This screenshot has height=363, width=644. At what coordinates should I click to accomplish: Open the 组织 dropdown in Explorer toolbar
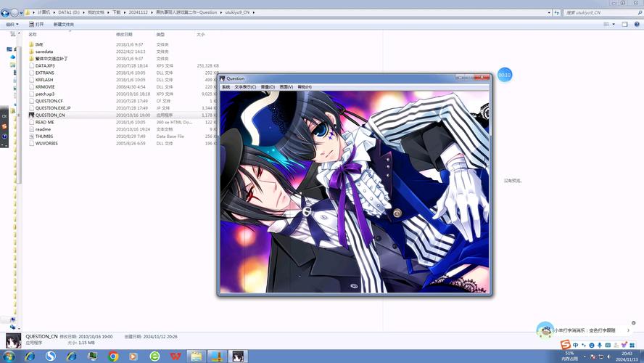12,24
